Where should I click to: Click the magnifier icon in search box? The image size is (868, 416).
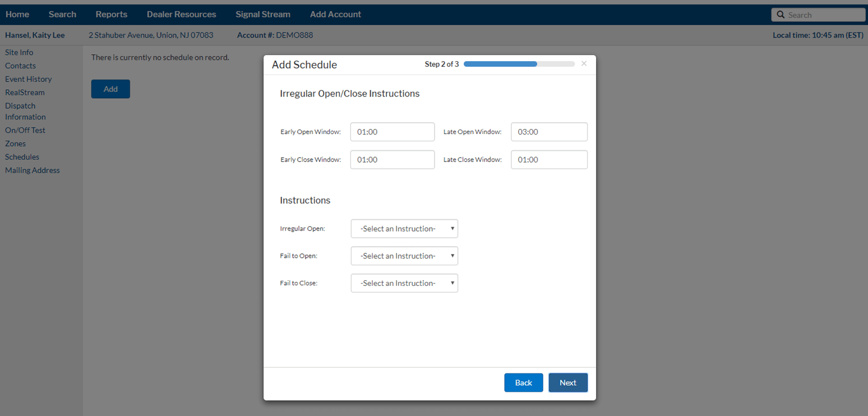coord(781,15)
